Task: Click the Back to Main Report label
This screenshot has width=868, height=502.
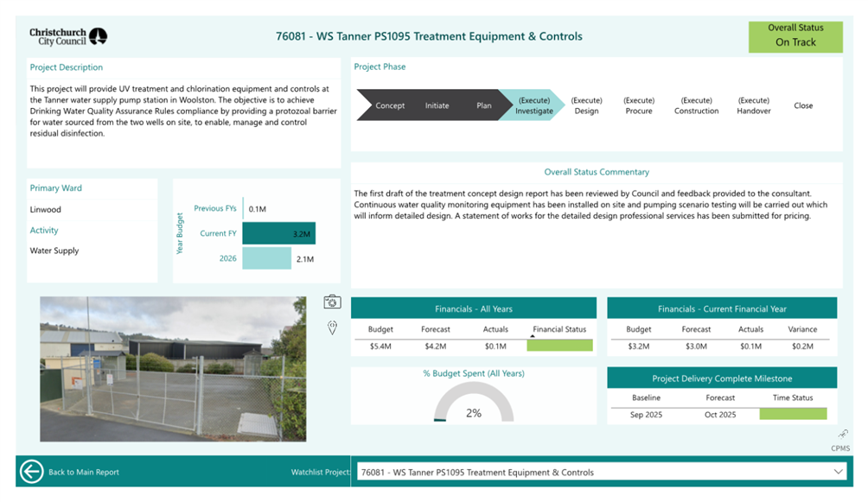Action: pos(84,472)
